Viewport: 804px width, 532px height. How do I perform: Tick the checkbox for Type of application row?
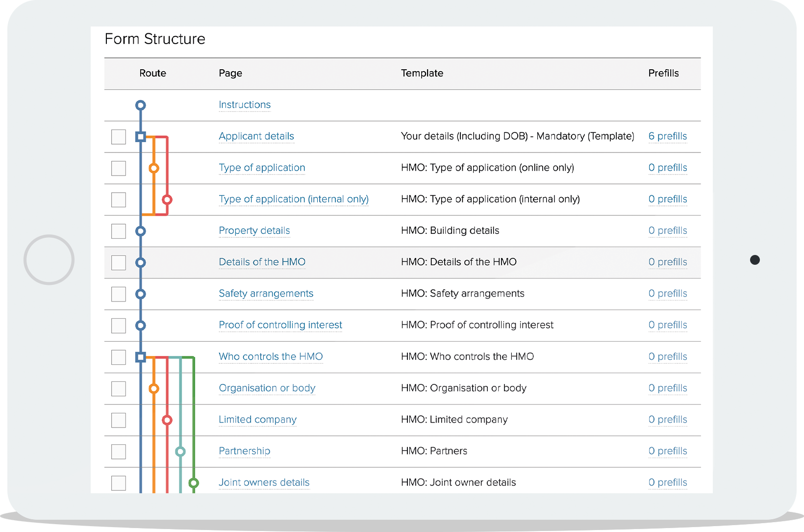[x=119, y=168]
